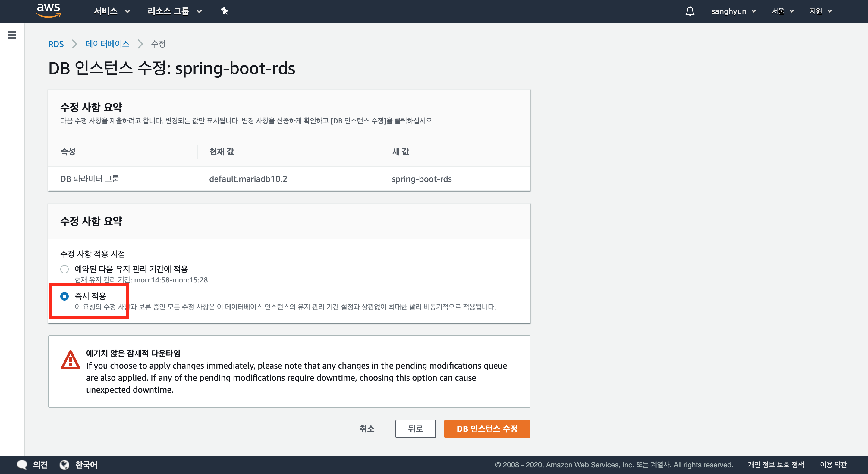The width and height of the screenshot is (868, 474).
Task: Click the feedback speech bubble icon
Action: [x=22, y=465]
